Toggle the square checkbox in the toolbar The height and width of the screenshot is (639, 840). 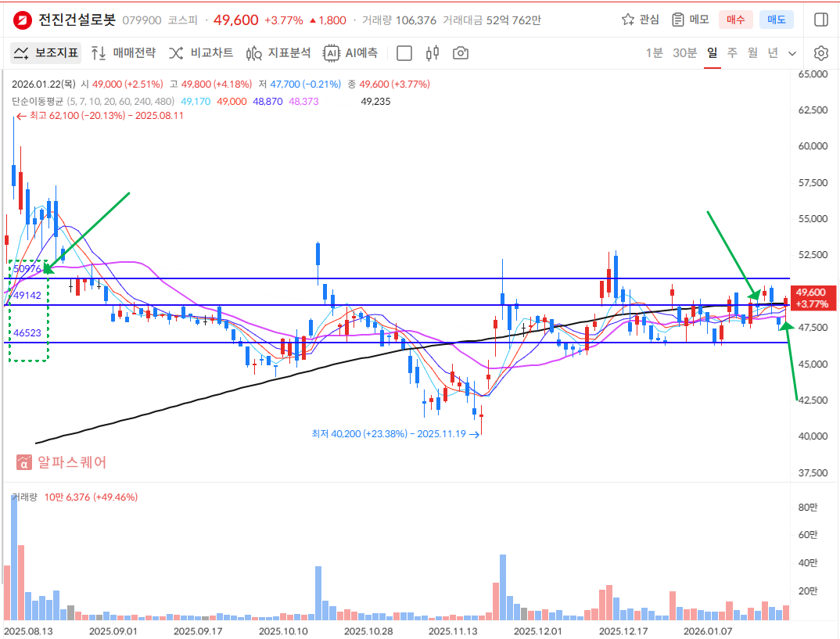pos(404,53)
